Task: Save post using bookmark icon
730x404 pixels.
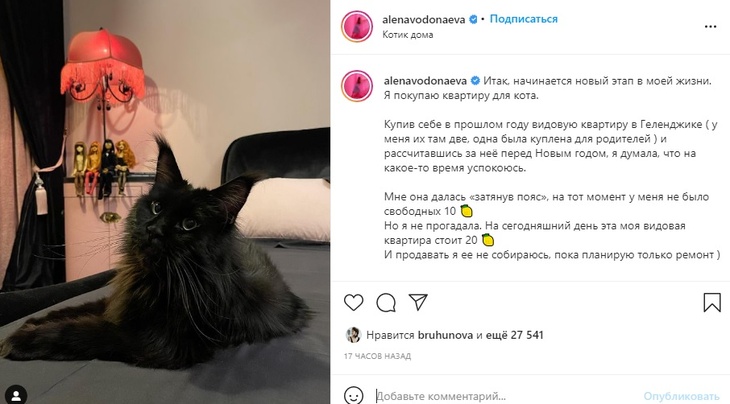Action: [712, 303]
